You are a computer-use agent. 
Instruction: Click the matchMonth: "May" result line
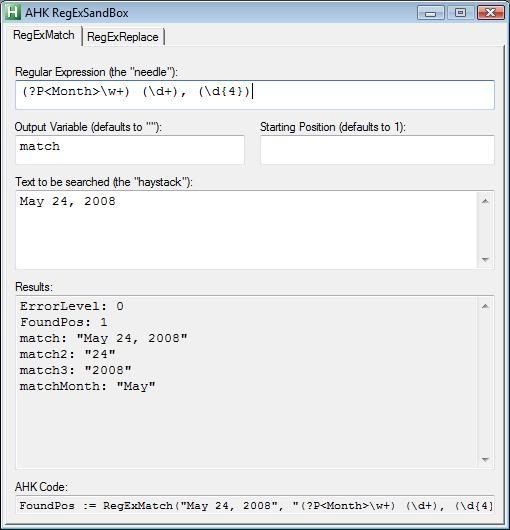[88, 386]
